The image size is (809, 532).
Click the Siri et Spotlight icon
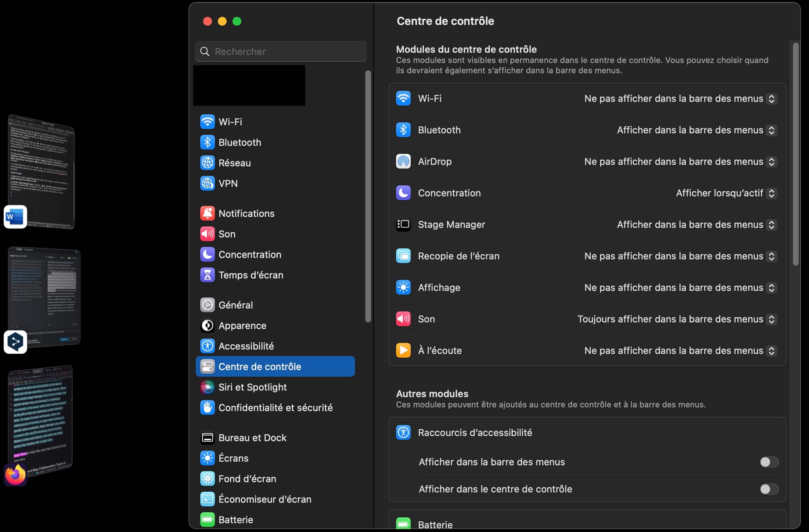[x=207, y=387]
